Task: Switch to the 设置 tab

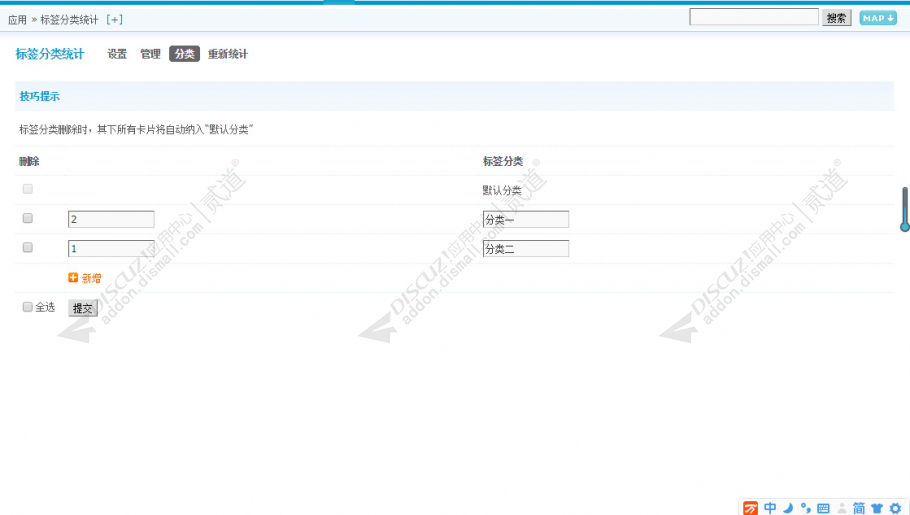Action: 117,54
